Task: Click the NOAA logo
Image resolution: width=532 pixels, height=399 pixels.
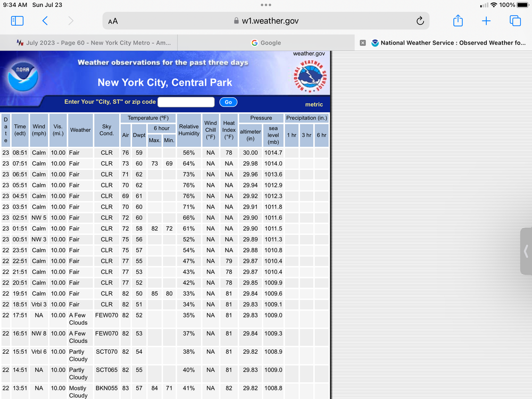Action: [x=23, y=76]
